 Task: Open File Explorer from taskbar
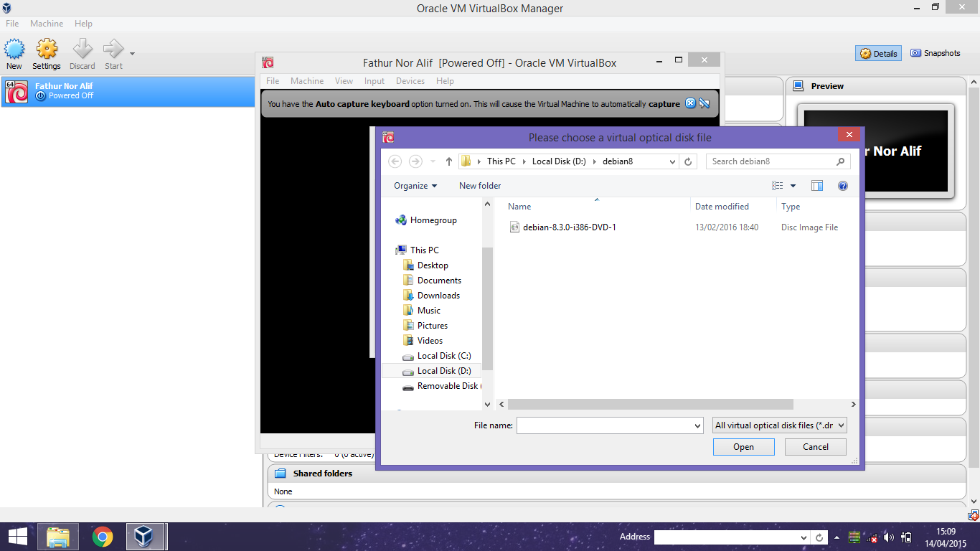[x=58, y=537]
